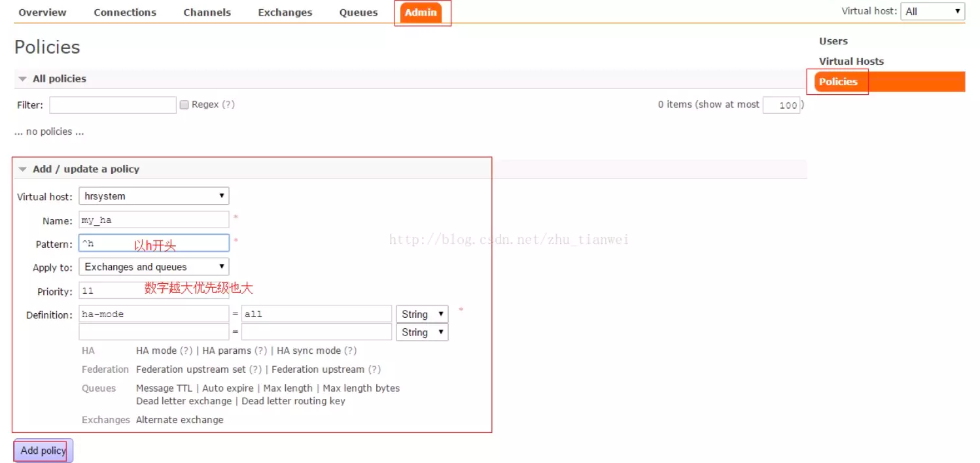Click the HA params shortcut link

227,351
